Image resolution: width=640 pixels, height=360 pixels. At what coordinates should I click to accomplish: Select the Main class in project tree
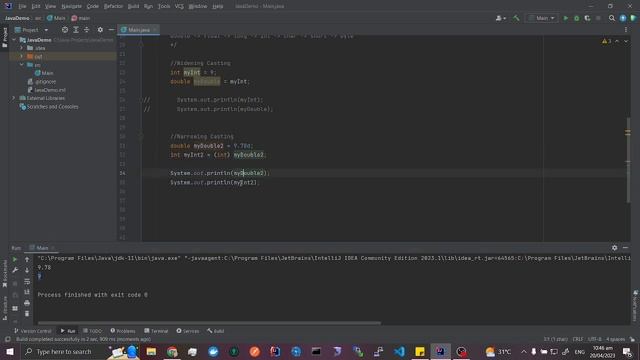point(44,73)
